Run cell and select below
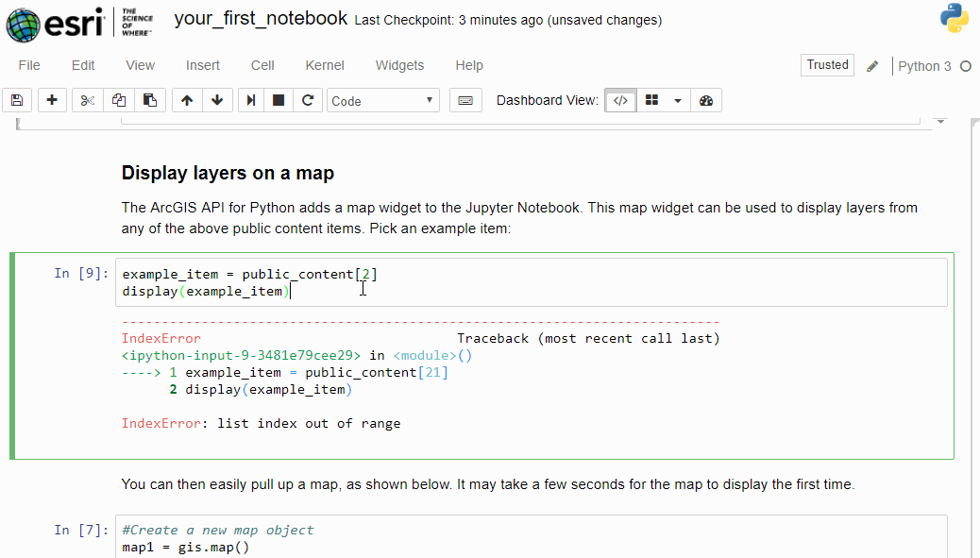 coord(251,101)
